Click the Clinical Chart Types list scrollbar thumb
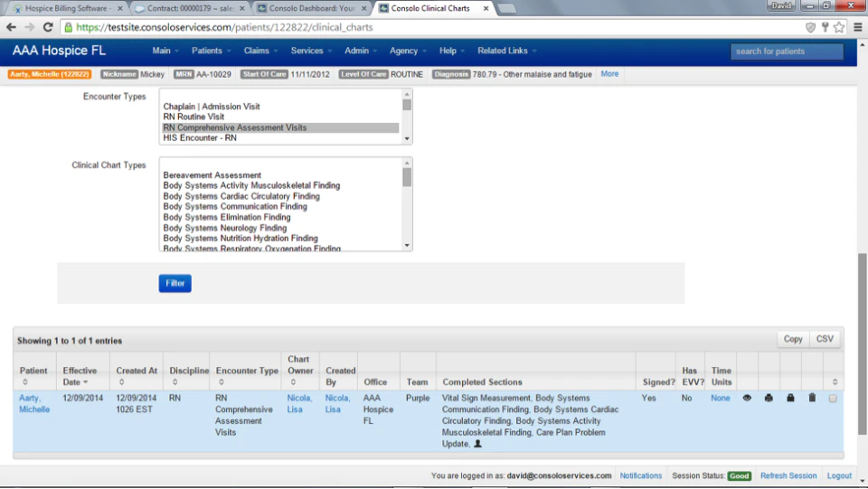The image size is (868, 489). pos(407,177)
